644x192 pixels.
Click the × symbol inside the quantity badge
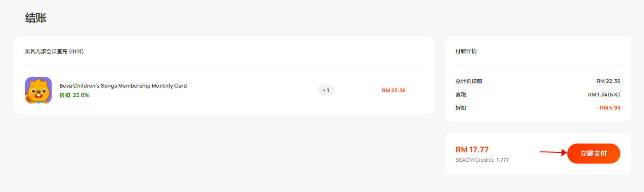(324, 90)
